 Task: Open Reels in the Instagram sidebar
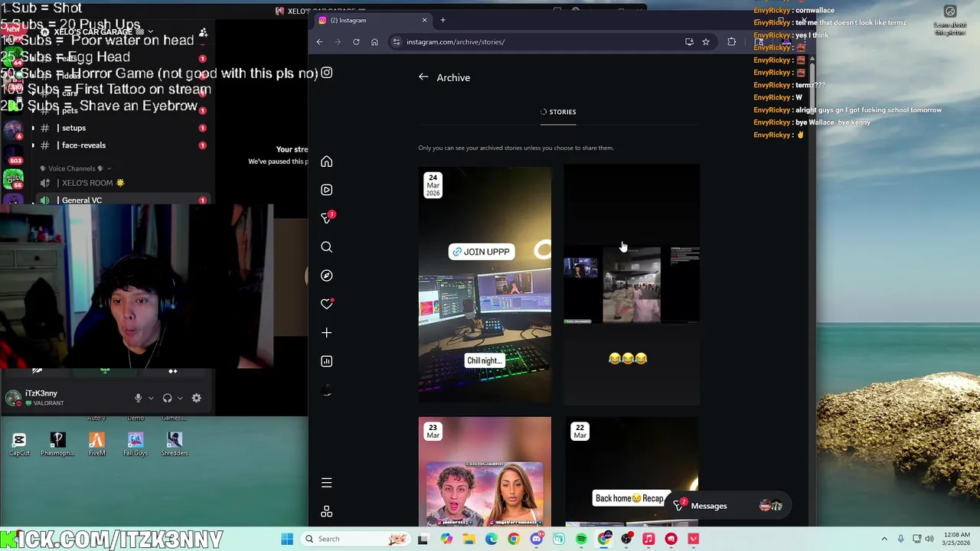(326, 190)
